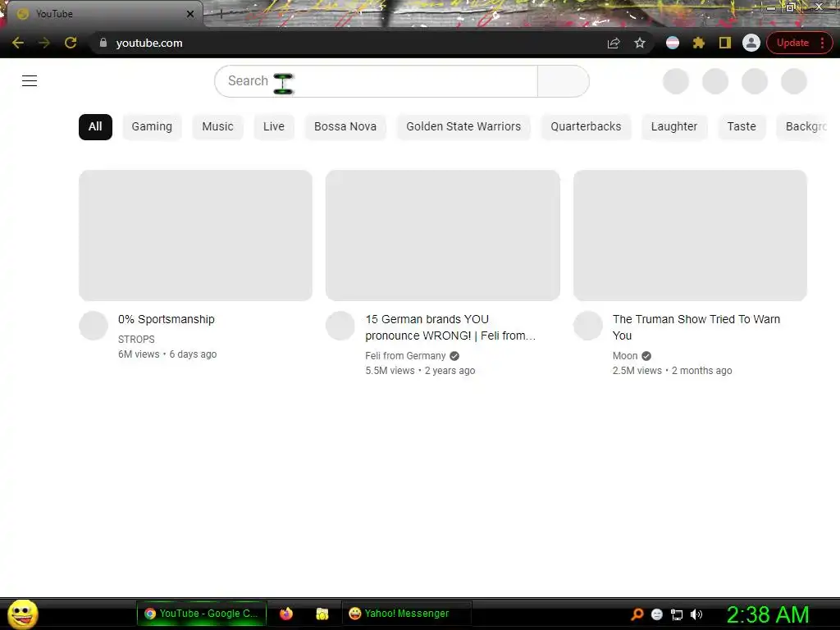The height and width of the screenshot is (630, 840).
Task: Click the red Update button
Action: coord(792,43)
